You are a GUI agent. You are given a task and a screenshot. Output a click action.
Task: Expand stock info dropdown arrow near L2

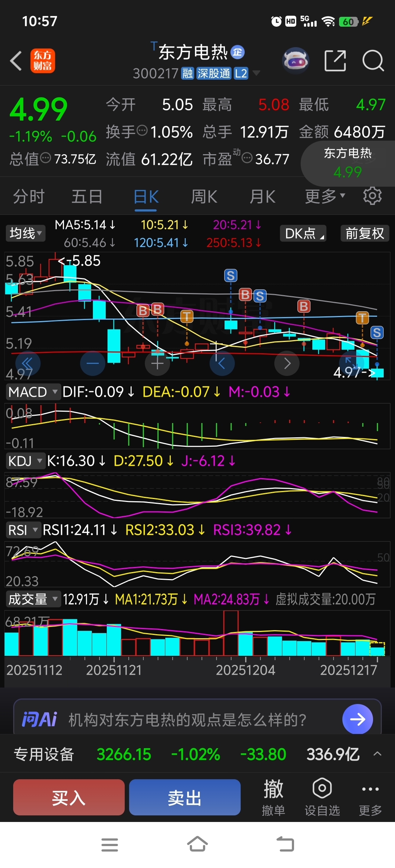pos(256,73)
